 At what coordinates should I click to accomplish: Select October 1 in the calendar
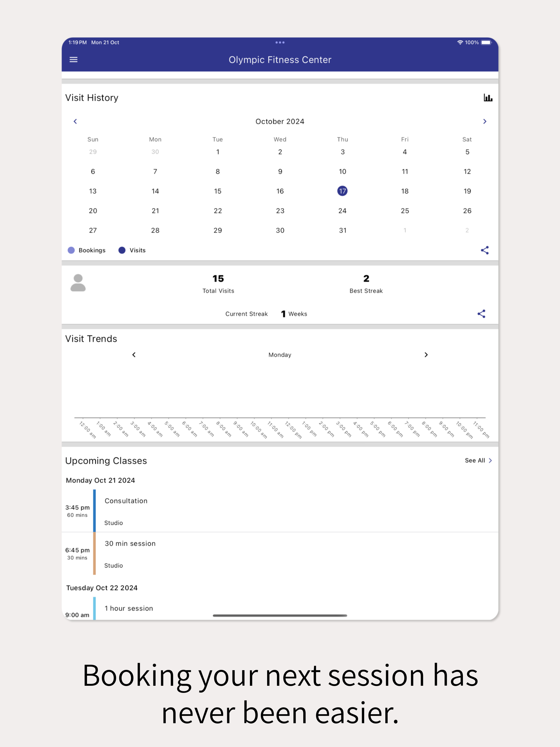point(218,152)
